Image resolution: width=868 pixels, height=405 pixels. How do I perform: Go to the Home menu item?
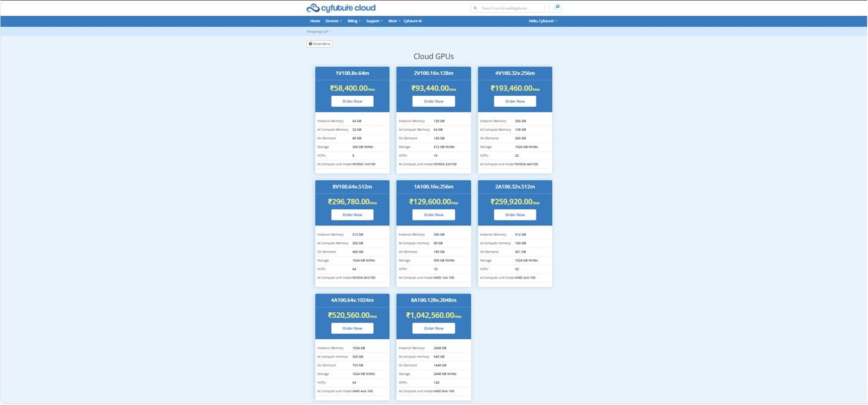coord(315,21)
